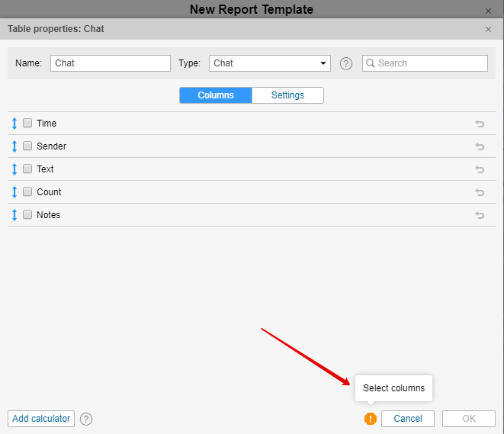Reset the Count column with undo icon
Screen dimensions: 504x434
(480, 192)
